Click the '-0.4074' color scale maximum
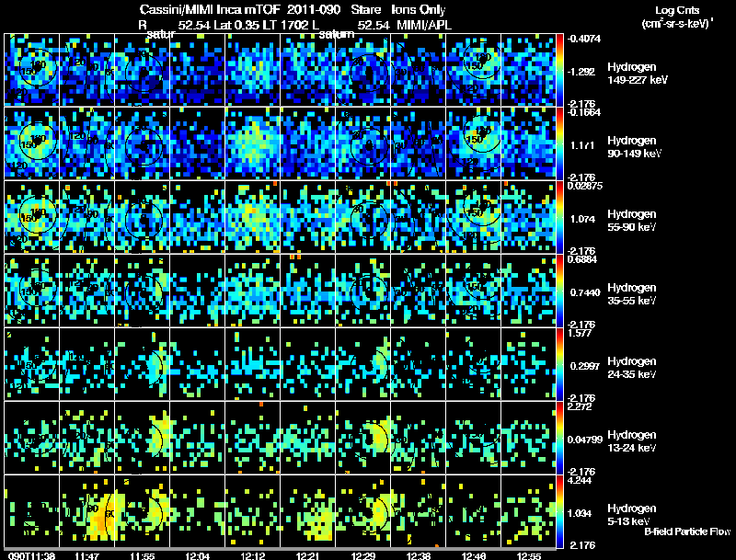Viewport: 736px width, 560px height. 583,39
